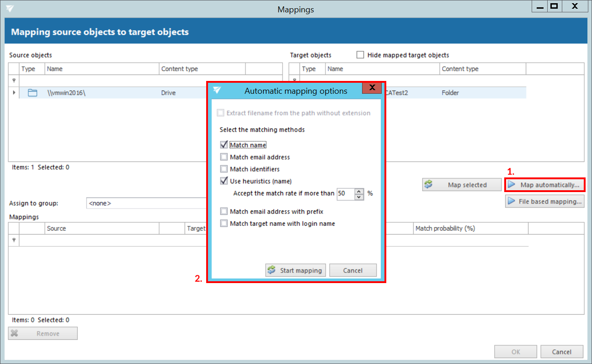Enable Match email address option
Viewport: 592px width, 364px height.
point(224,157)
